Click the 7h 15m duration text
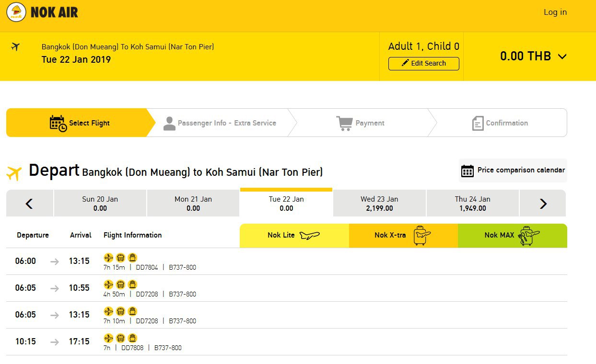596x364 pixels. [x=114, y=267]
